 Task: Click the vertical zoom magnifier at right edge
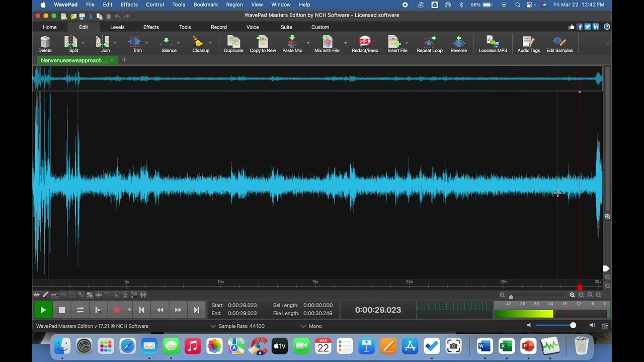607,217
